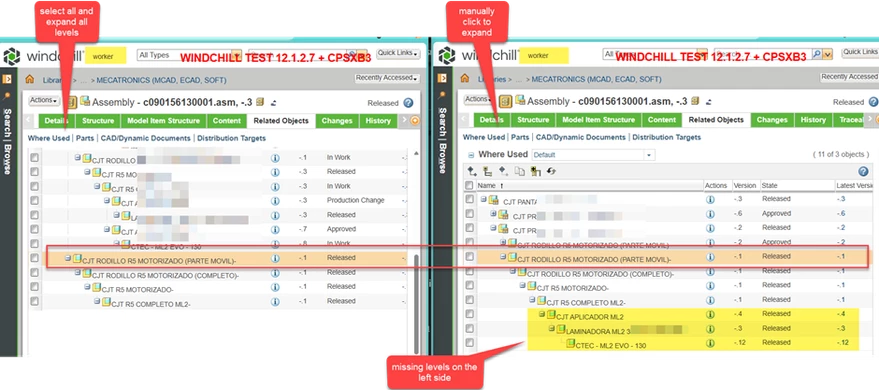
Task: Click the navigator expand icon in the right window sidebar
Action: point(442,78)
